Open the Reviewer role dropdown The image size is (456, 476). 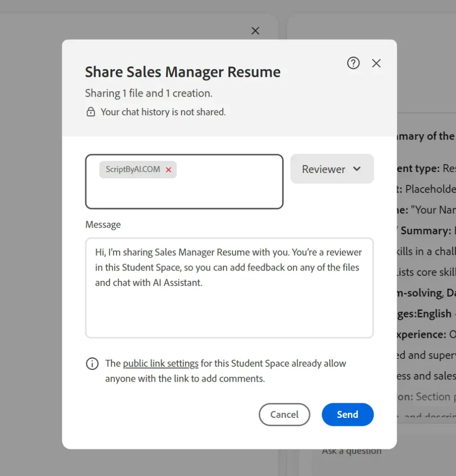(332, 169)
